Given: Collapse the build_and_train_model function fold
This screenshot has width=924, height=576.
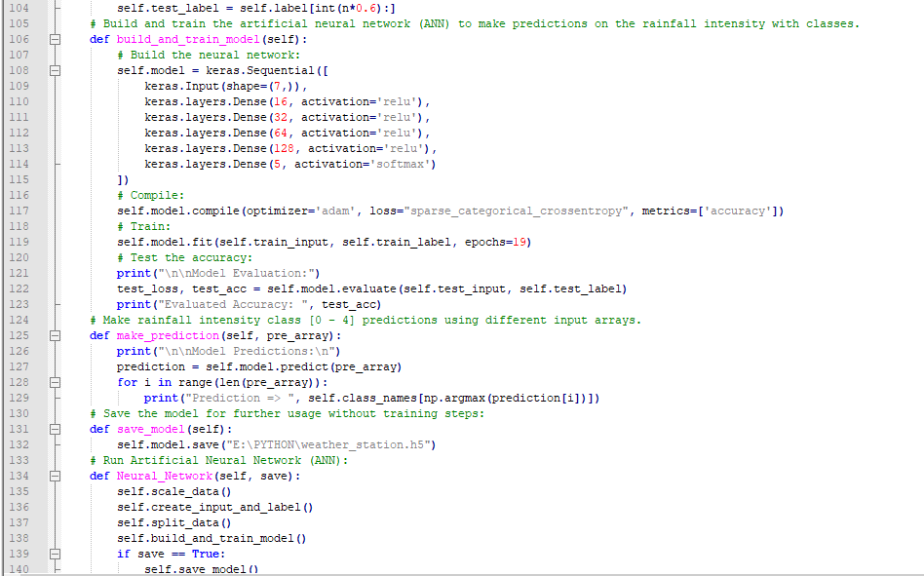Looking at the screenshot, I should point(56,39).
